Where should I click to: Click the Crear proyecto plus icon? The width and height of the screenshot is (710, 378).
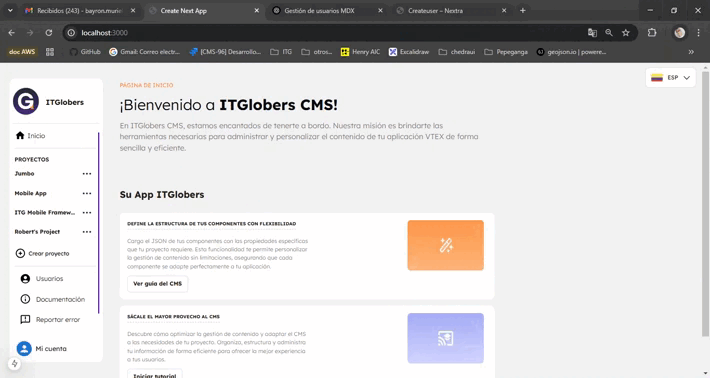[20, 254]
